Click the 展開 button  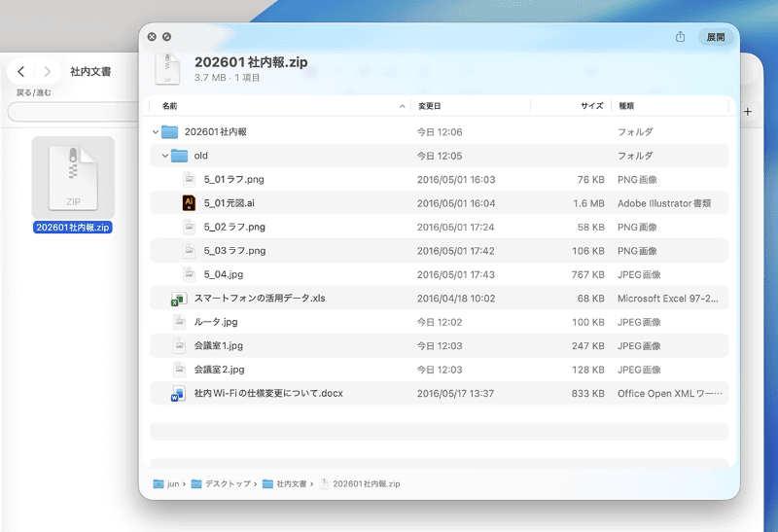(x=716, y=37)
